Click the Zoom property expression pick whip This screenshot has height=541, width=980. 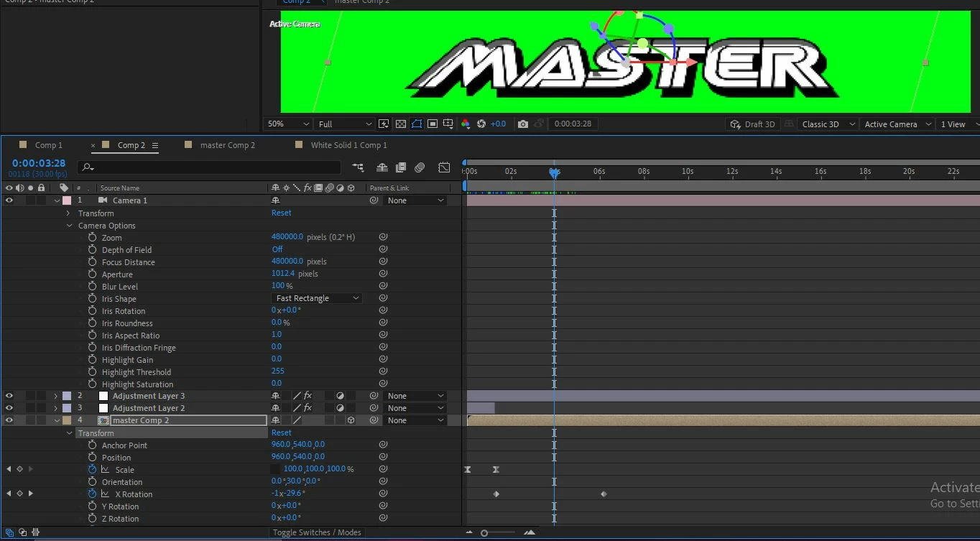click(x=383, y=237)
